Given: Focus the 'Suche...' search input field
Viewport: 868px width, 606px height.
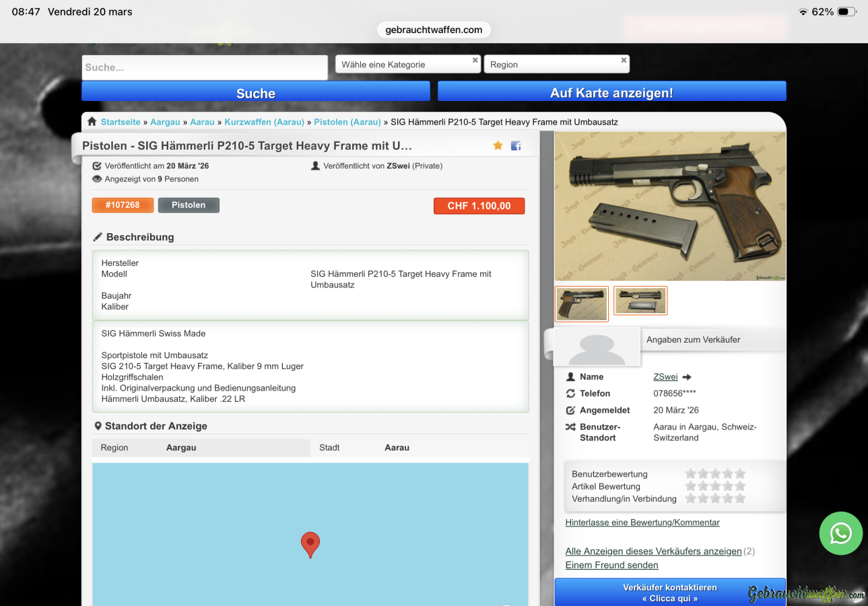Looking at the screenshot, I should pos(205,67).
